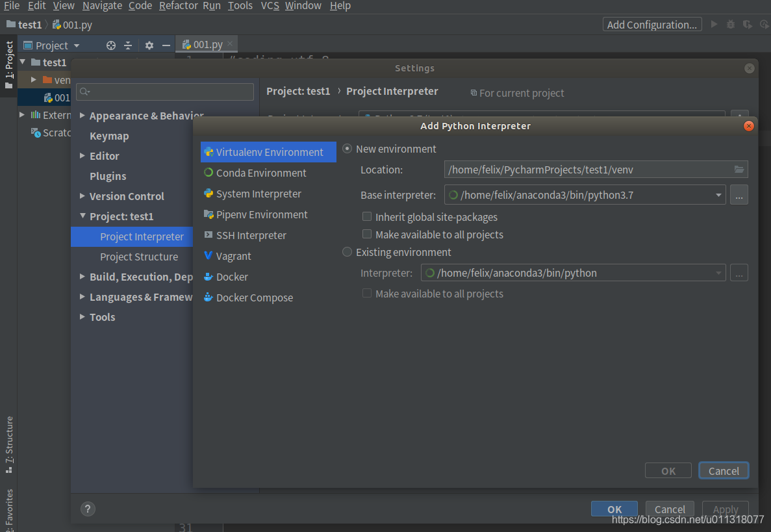Click Cancel in Add Python Interpreter dialog
The image size is (771, 532).
pyautogui.click(x=724, y=470)
